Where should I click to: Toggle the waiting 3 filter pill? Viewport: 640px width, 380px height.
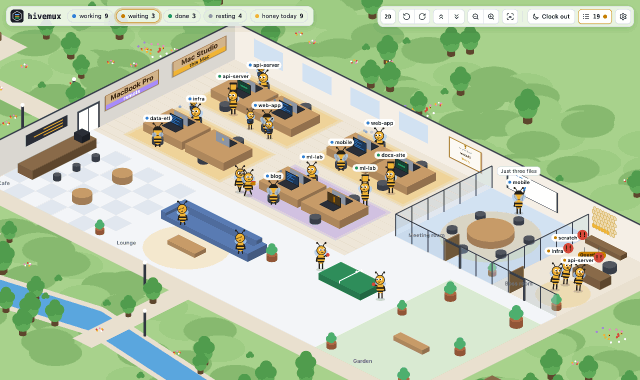pyautogui.click(x=138, y=16)
